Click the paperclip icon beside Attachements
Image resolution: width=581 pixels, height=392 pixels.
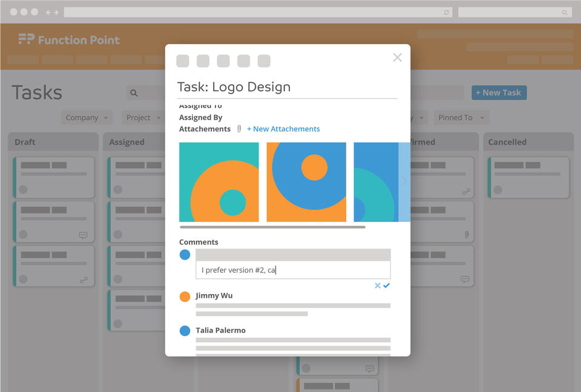click(x=239, y=129)
